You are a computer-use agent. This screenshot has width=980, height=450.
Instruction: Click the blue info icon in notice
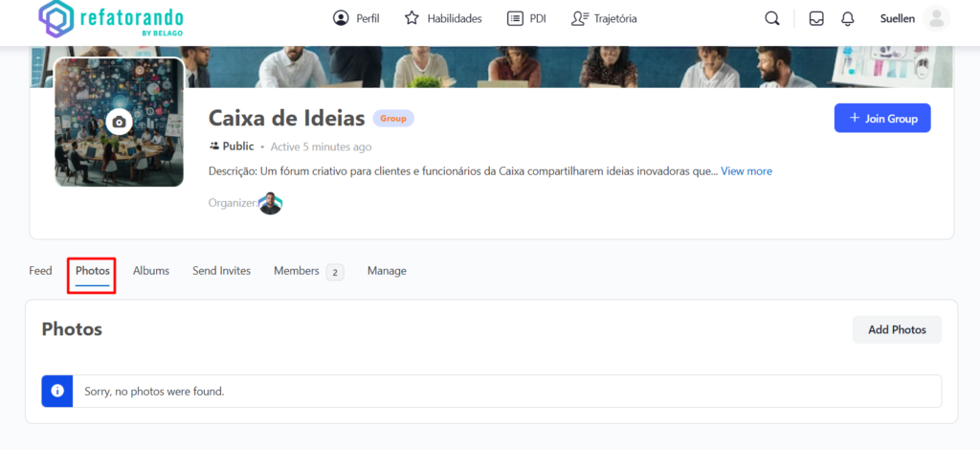coord(57,391)
